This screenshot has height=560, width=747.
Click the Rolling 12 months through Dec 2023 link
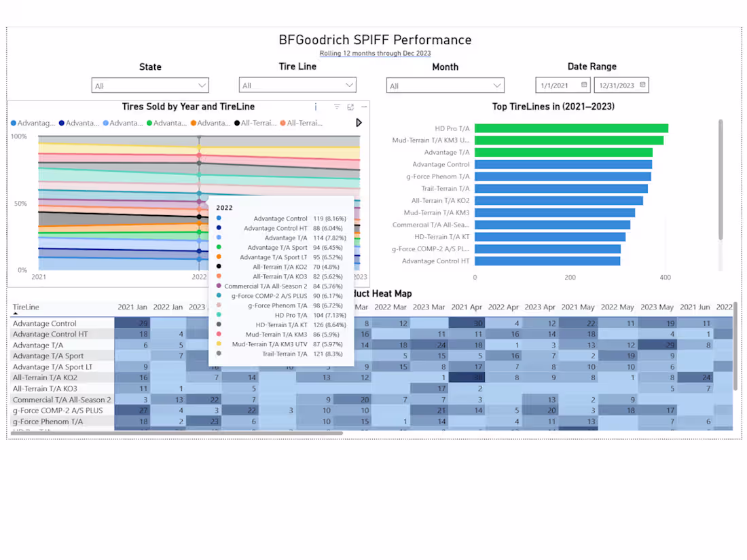[374, 53]
